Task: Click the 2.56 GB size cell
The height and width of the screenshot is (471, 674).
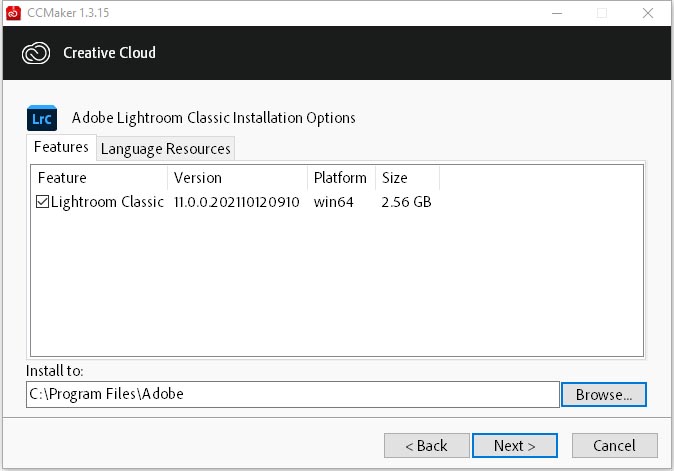Action: pos(406,202)
